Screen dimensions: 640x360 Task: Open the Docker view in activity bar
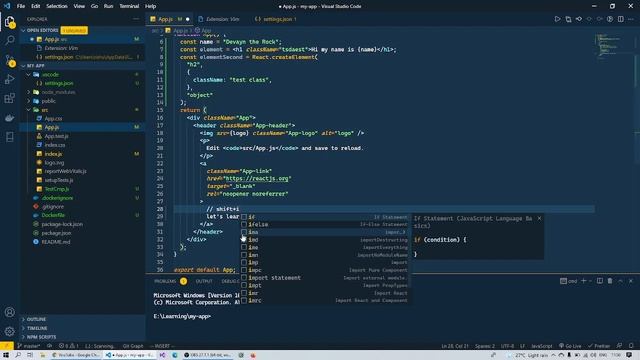click(x=9, y=118)
